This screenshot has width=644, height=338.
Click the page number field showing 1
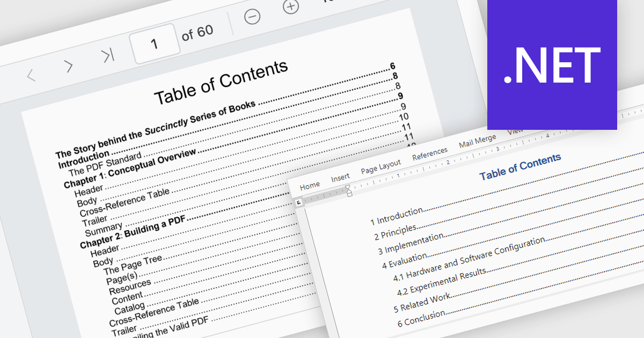point(155,43)
